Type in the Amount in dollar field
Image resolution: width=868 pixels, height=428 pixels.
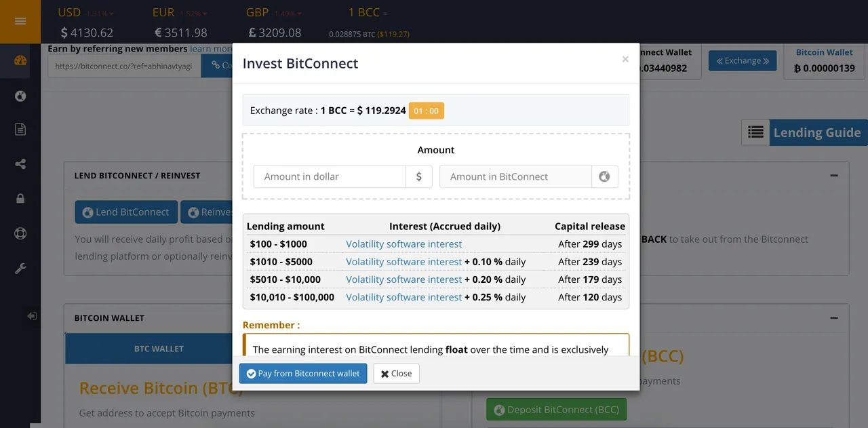click(330, 176)
